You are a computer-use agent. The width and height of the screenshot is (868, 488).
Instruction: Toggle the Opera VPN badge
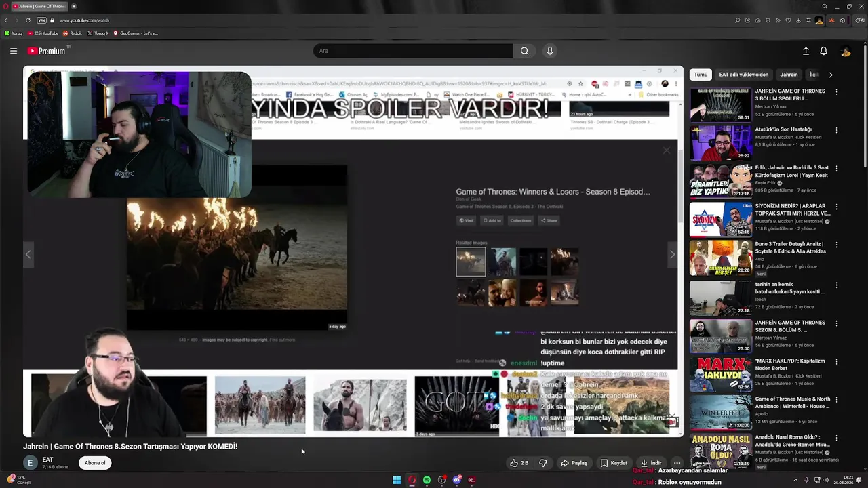(x=41, y=20)
